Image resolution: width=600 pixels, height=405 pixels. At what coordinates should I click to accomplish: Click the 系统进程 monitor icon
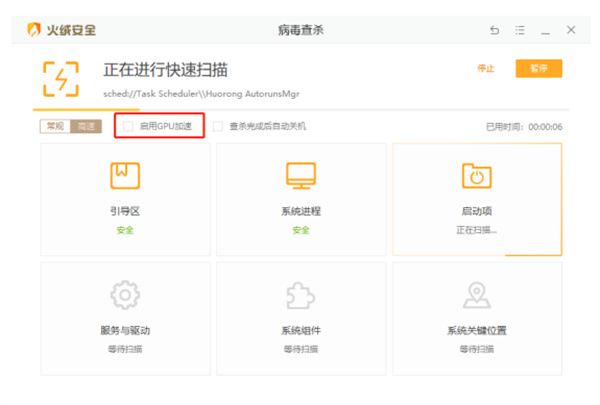pos(301,176)
